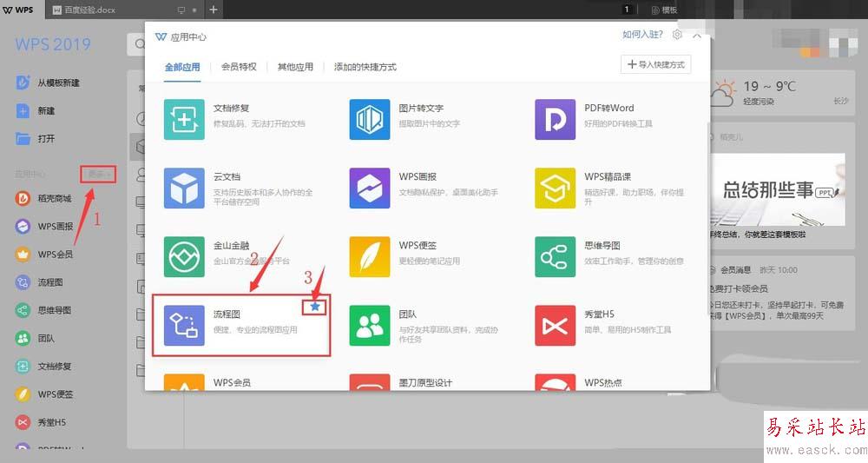Screen dimensions: 868x463
Task: Open the 金山金融 app icon
Action: point(184,257)
